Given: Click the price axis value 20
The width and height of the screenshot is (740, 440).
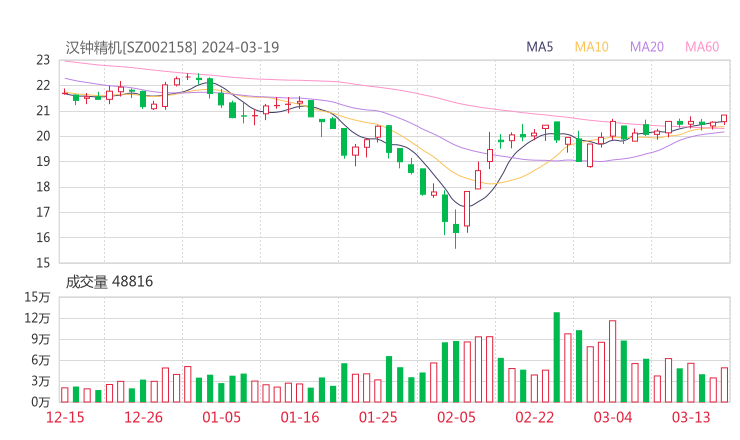Looking at the screenshot, I should (x=43, y=136).
